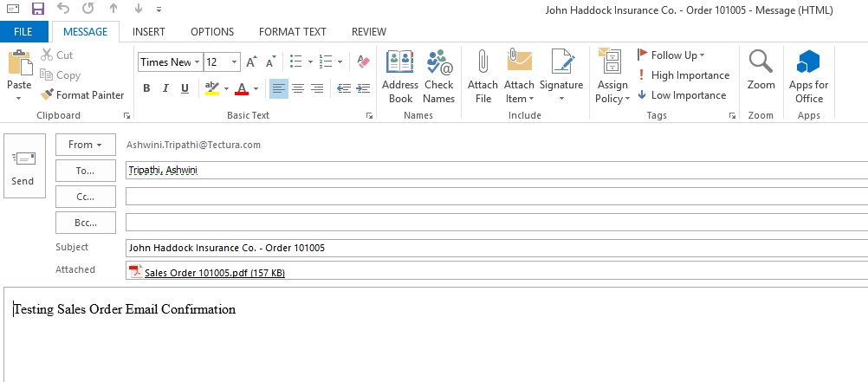Open the FORMAT TEXT tab

coord(293,32)
